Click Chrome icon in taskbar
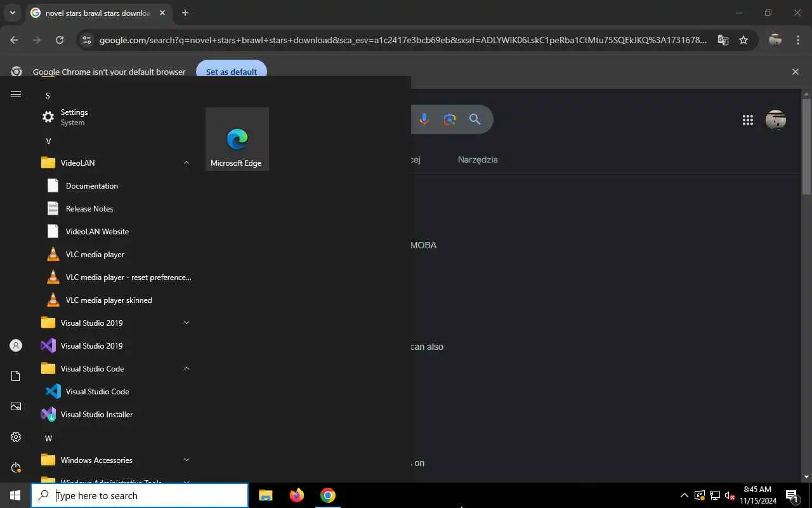The height and width of the screenshot is (508, 812). [328, 495]
